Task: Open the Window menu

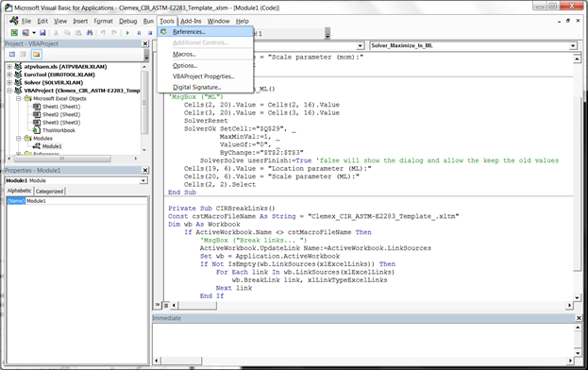Action: point(218,21)
